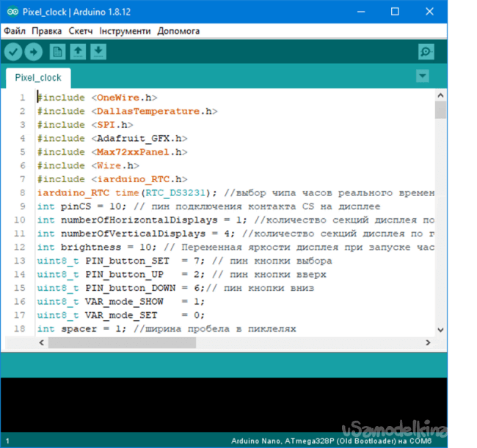Click the Upload arrow icon
Screen dimensions: 477x448
(x=34, y=51)
